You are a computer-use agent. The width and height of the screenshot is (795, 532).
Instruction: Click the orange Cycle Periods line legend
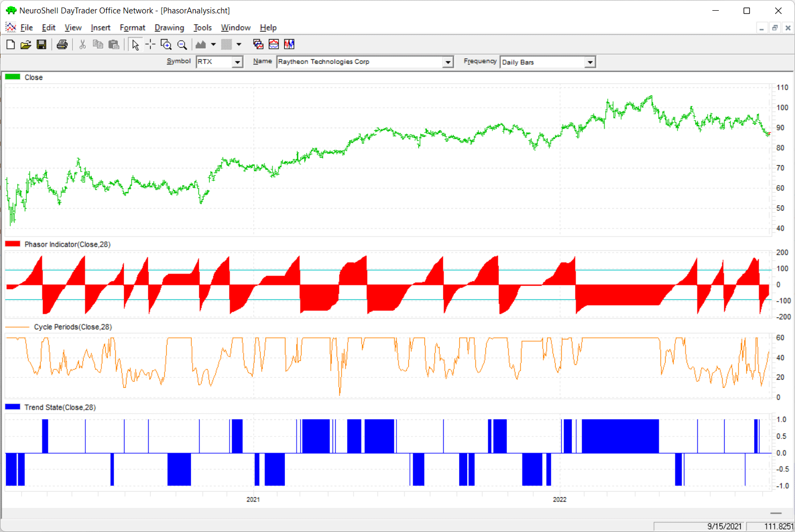tap(17, 327)
